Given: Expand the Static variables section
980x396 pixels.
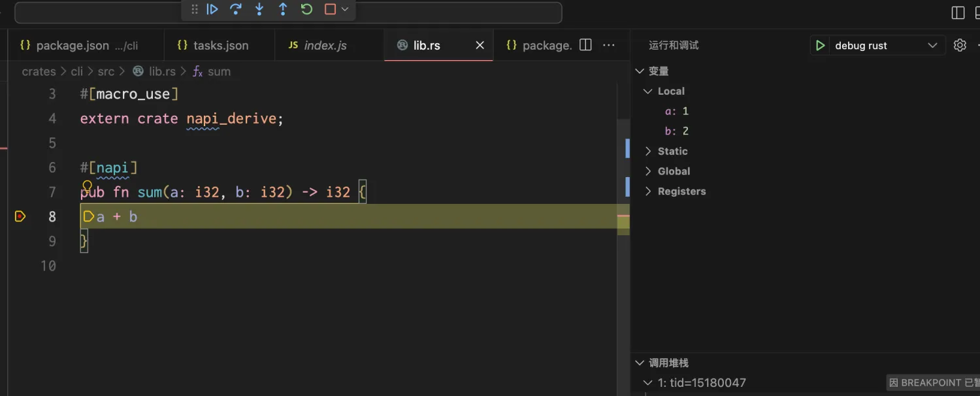Looking at the screenshot, I should tap(672, 151).
